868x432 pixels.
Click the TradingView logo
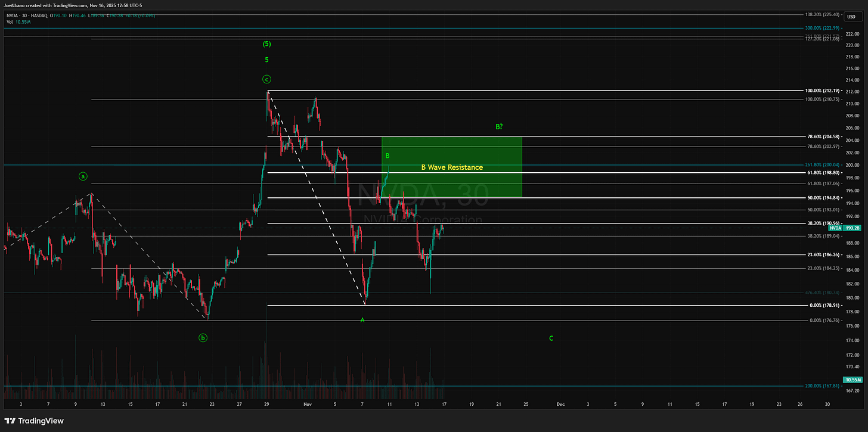click(x=33, y=420)
